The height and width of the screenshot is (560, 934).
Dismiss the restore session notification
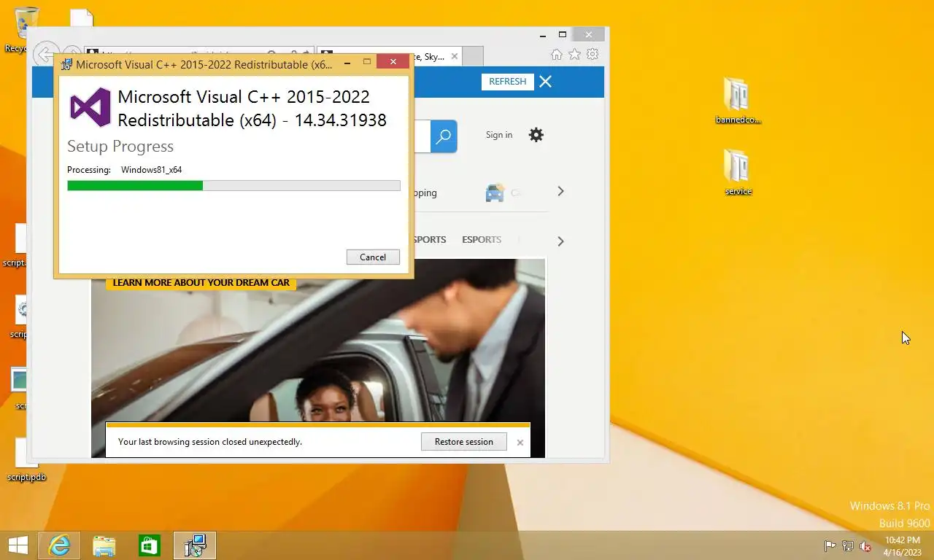520,443
